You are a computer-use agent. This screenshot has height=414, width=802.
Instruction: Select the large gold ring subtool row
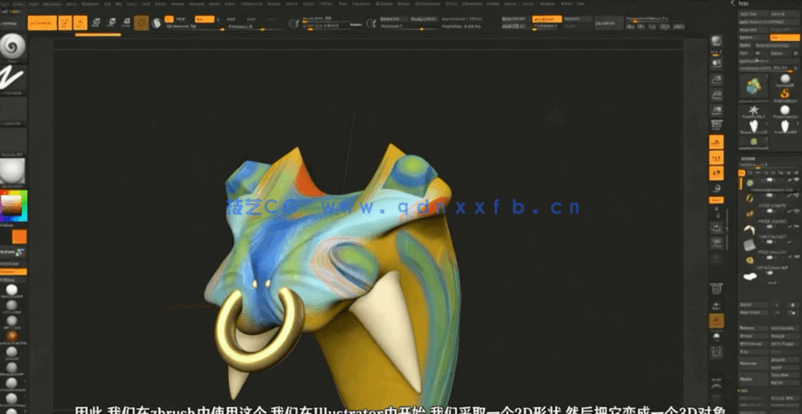pos(771,198)
